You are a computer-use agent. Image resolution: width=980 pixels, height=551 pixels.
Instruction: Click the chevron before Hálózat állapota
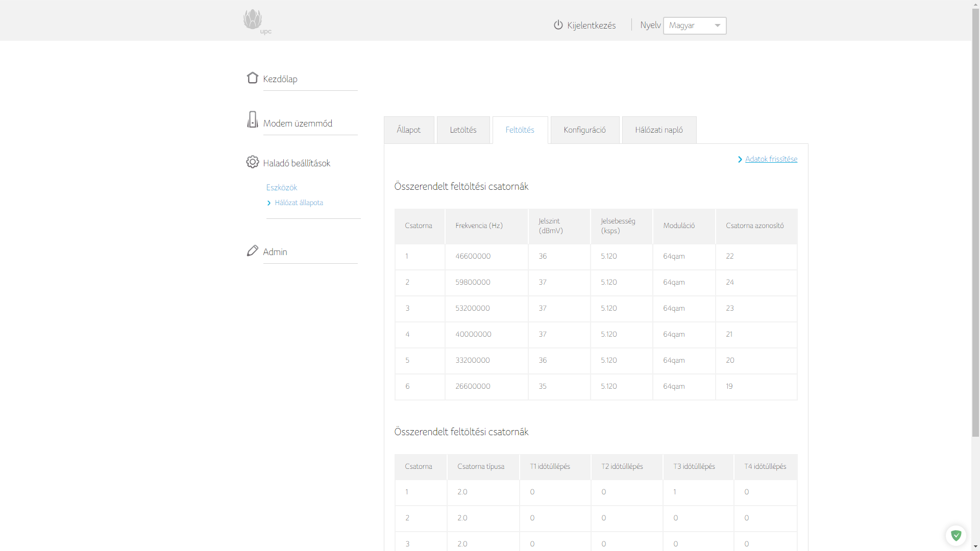pos(269,203)
